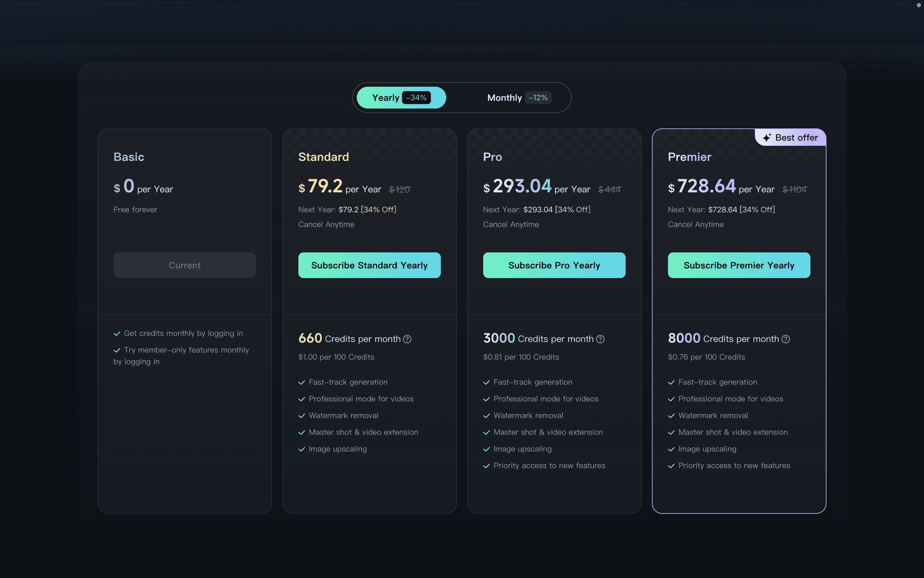
Task: Click 'Free forever' text
Action: point(135,209)
